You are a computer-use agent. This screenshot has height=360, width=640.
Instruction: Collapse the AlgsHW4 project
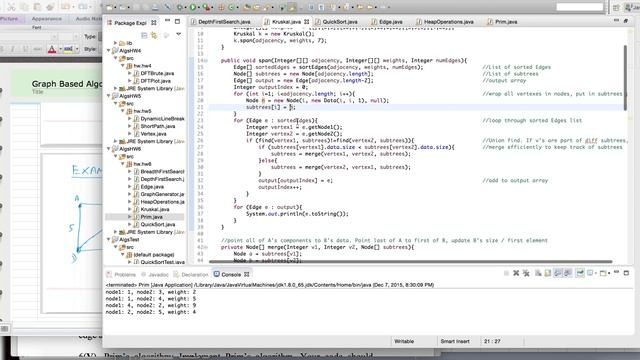[x=109, y=51]
